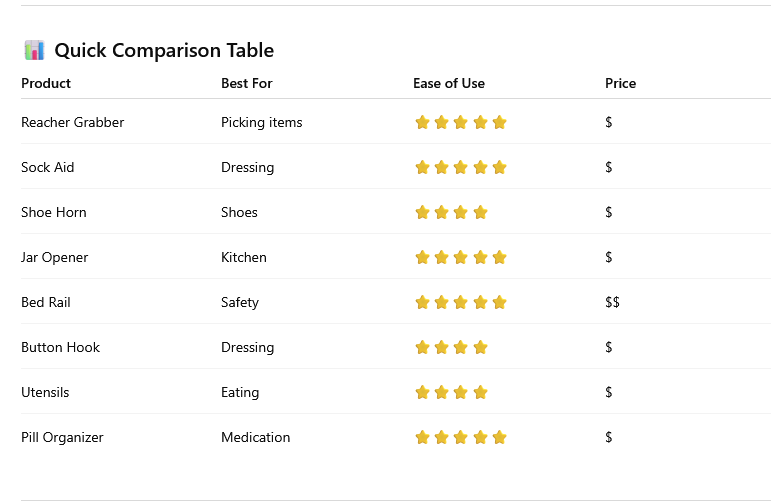Click the Pill Organizer five-star rating
This screenshot has width=771, height=503.
click(461, 437)
